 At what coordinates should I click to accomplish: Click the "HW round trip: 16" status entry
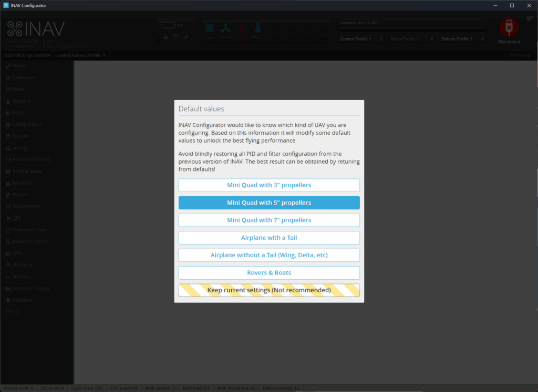tap(281, 388)
